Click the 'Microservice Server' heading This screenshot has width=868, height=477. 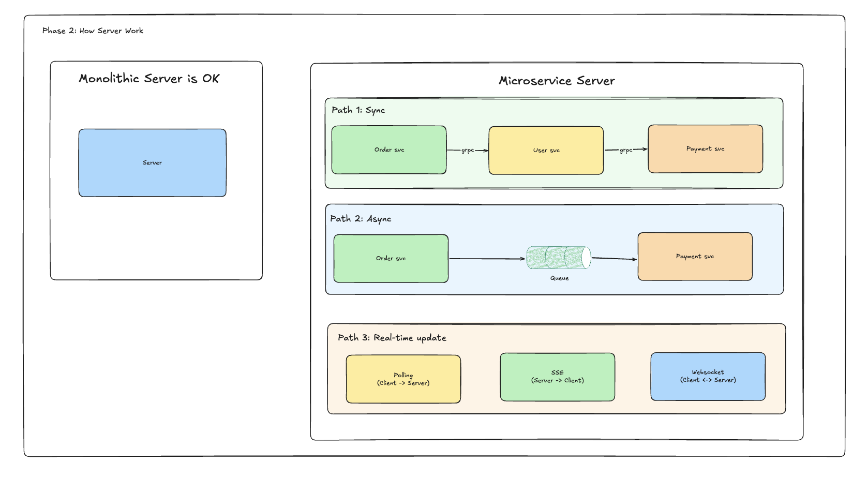click(x=557, y=81)
